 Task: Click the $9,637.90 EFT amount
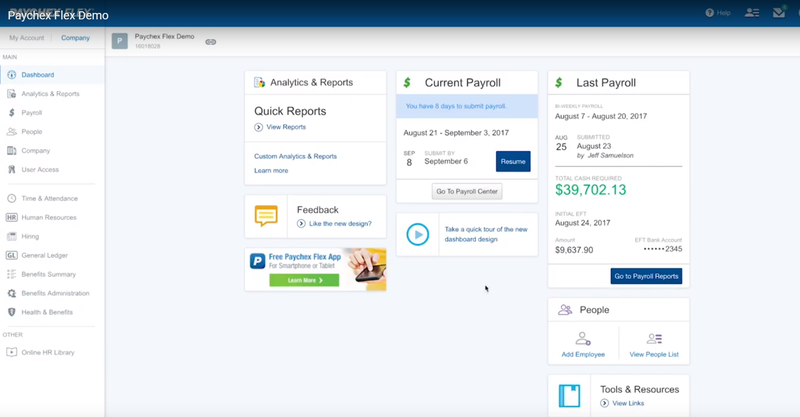pos(574,250)
